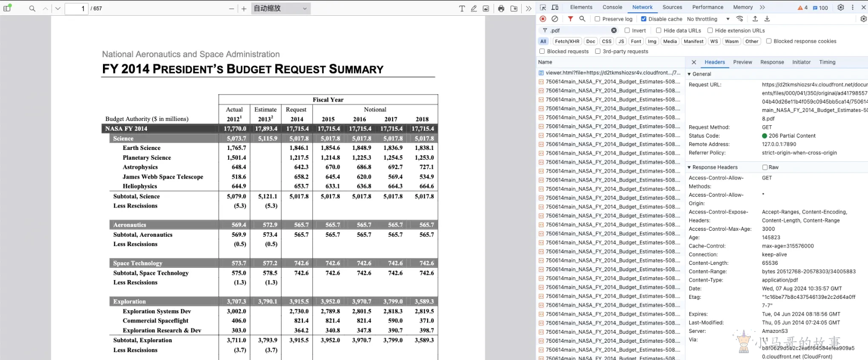Open DevTools three-dot customize menu
Viewport: 868px width, 360px height.
tap(853, 7)
